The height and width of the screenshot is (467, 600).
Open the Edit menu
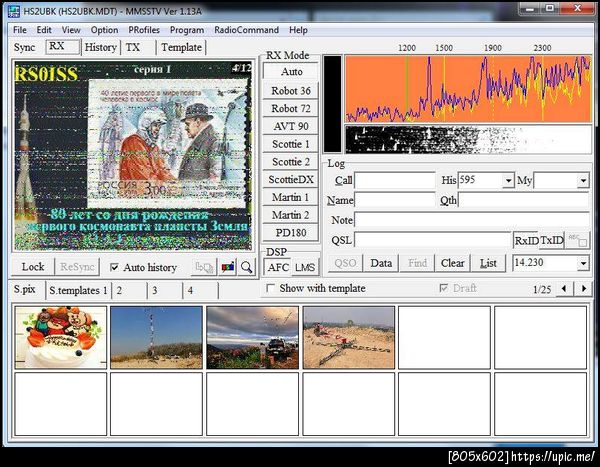coord(44,30)
